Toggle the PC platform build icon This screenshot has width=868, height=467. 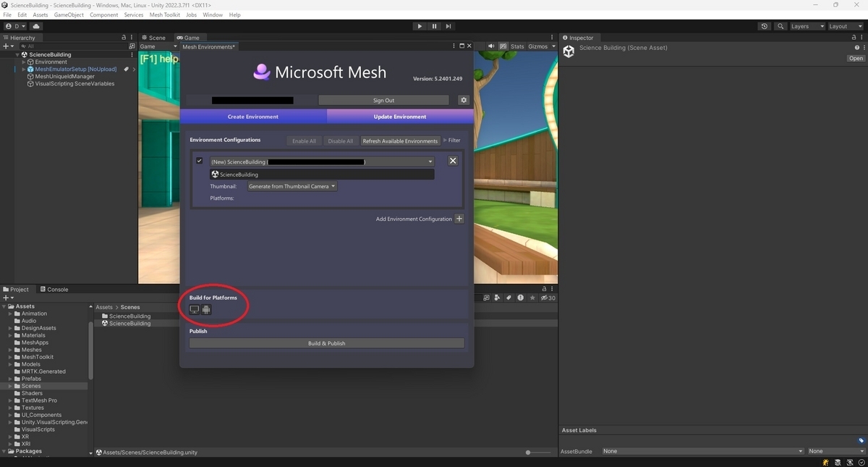(194, 310)
